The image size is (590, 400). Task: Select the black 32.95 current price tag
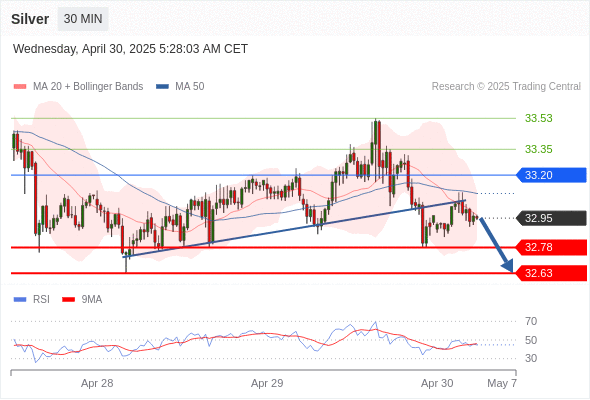coord(551,218)
